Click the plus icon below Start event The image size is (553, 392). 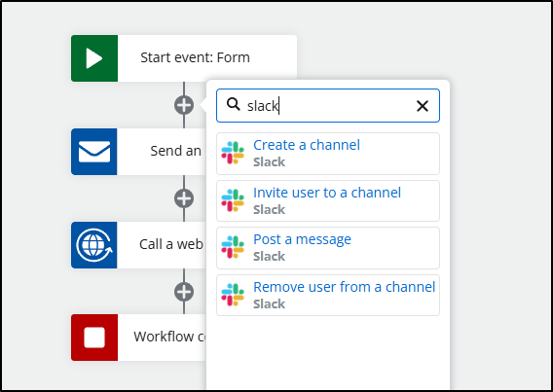point(184,105)
